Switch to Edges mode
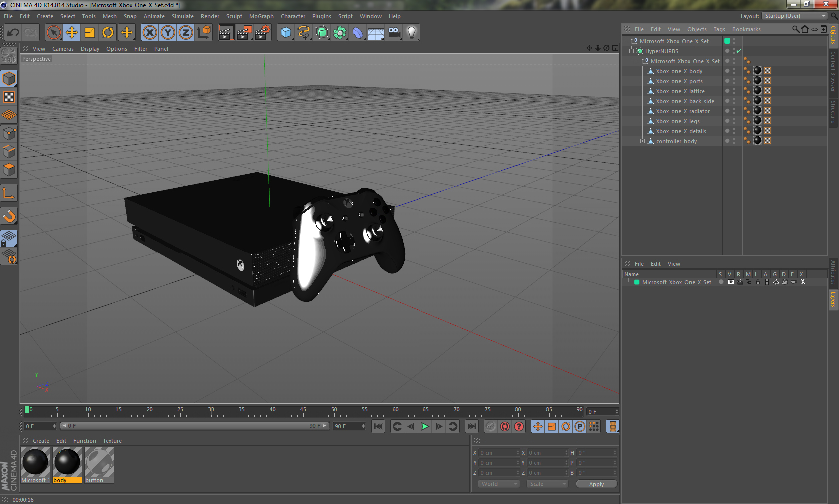 9,152
